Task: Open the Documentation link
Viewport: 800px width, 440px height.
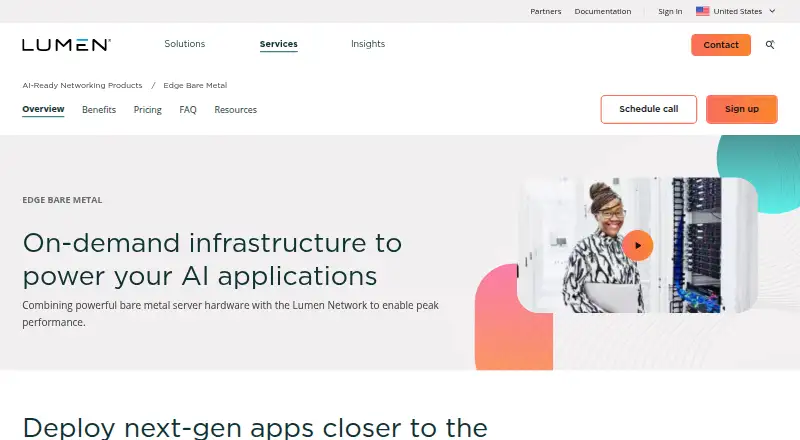Action: click(603, 11)
